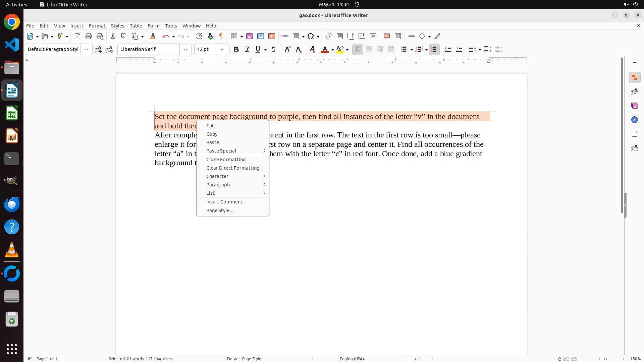Open the sidebar Gallery panel icon
Image resolution: width=644 pixels, height=362 pixels.
pyautogui.click(x=634, y=106)
